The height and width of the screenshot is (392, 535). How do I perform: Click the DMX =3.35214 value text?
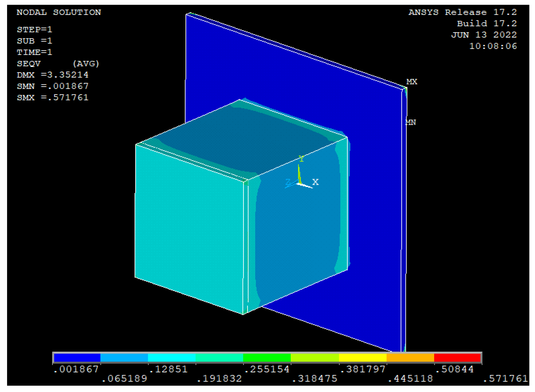click(53, 75)
